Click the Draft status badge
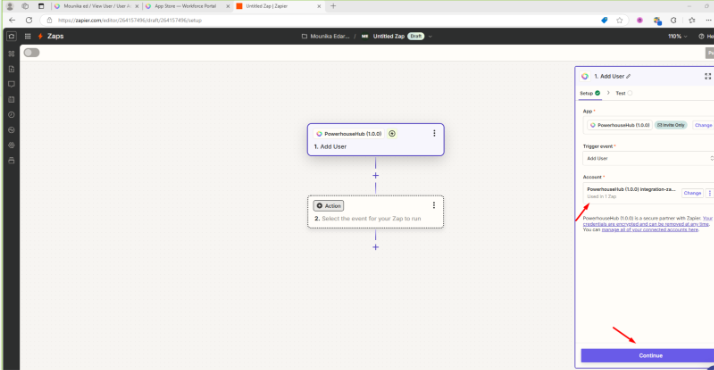 pos(415,36)
